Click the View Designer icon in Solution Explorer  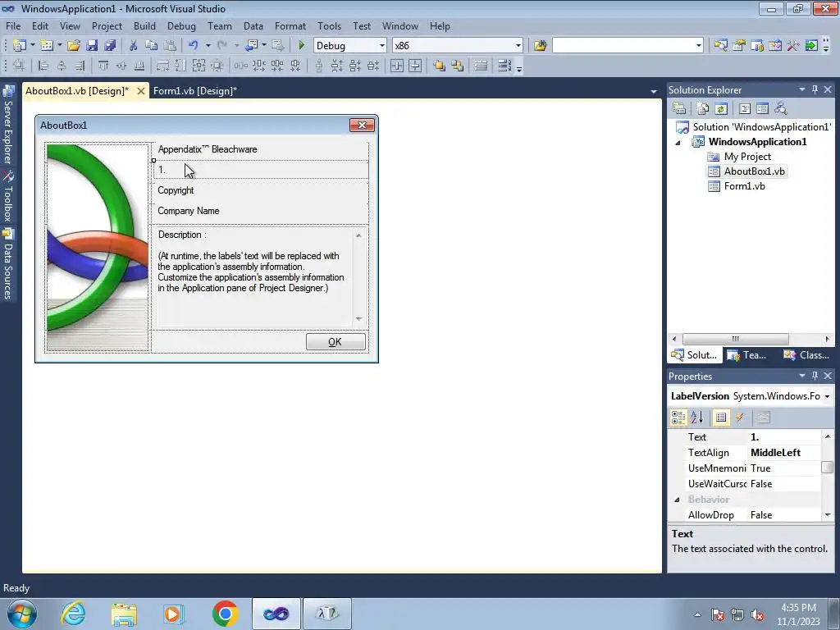point(762,109)
